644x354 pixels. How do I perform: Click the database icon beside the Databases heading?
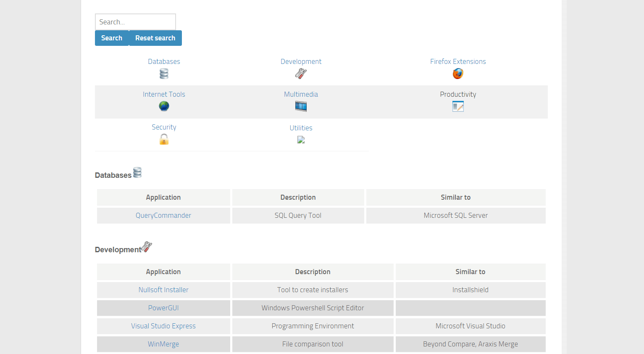click(x=137, y=172)
